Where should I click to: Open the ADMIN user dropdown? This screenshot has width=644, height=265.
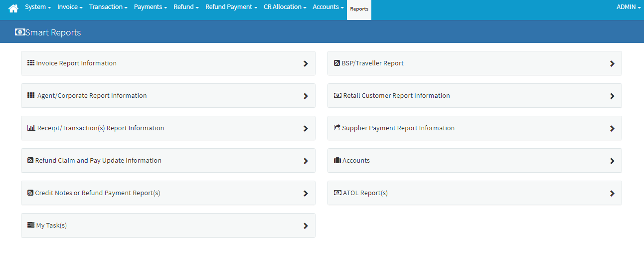tap(629, 7)
